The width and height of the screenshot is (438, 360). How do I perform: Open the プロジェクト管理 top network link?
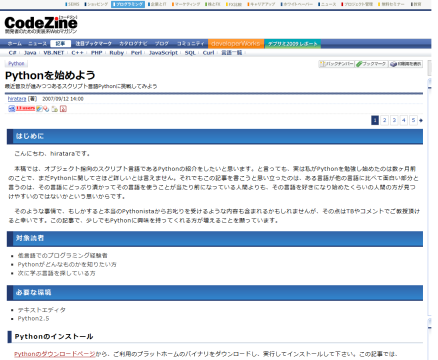click(357, 4)
